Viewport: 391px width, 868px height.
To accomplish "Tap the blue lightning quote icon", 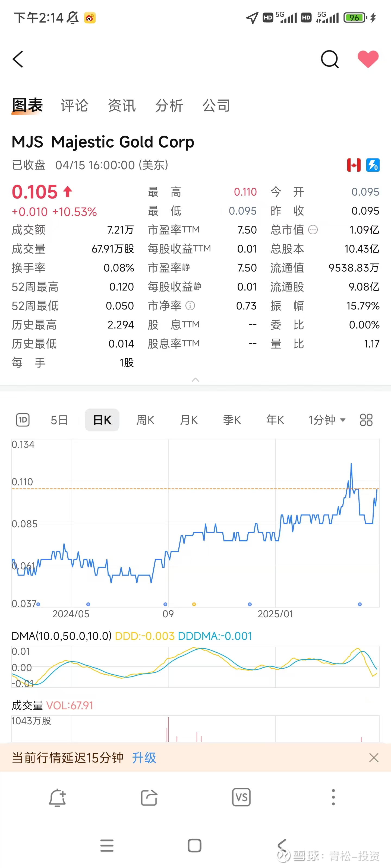I will click(x=373, y=165).
